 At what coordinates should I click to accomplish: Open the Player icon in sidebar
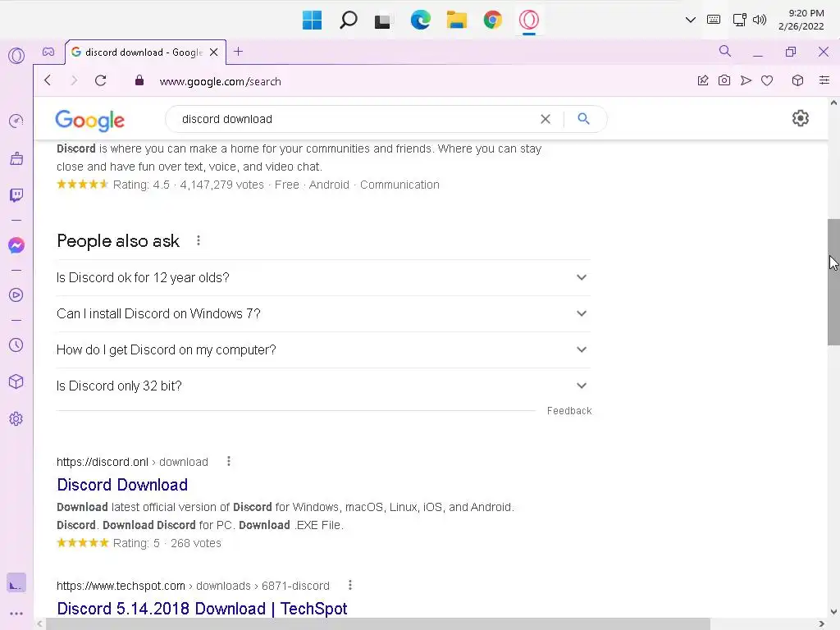[16, 295]
